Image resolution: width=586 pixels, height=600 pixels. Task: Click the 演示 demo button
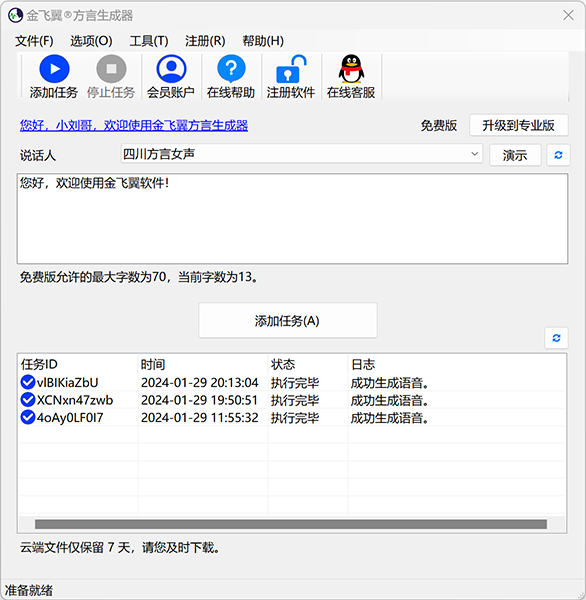[x=515, y=155]
